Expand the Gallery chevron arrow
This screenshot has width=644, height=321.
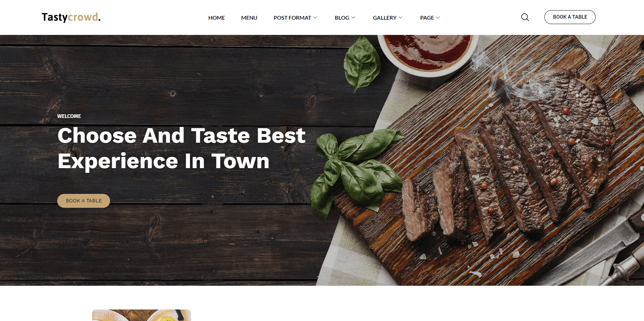[400, 18]
